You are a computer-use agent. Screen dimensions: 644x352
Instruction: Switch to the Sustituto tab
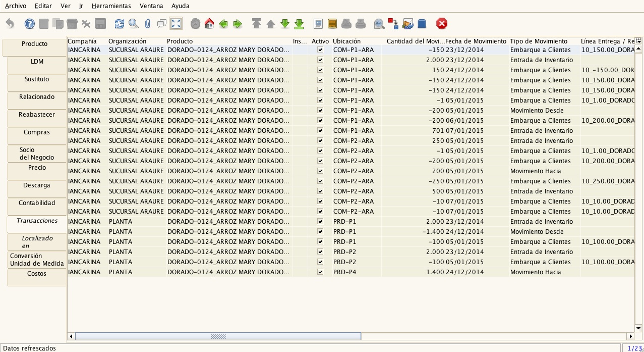tap(37, 83)
